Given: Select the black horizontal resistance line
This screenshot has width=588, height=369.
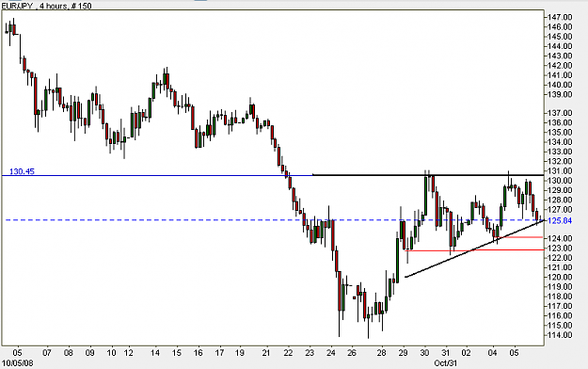Looking at the screenshot, I should [428, 175].
